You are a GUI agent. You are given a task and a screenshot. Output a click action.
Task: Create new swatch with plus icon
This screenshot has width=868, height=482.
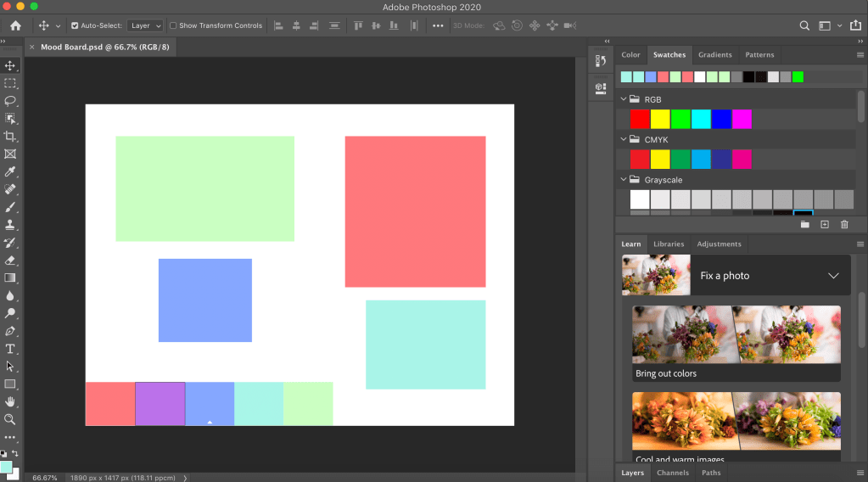pyautogui.click(x=824, y=224)
